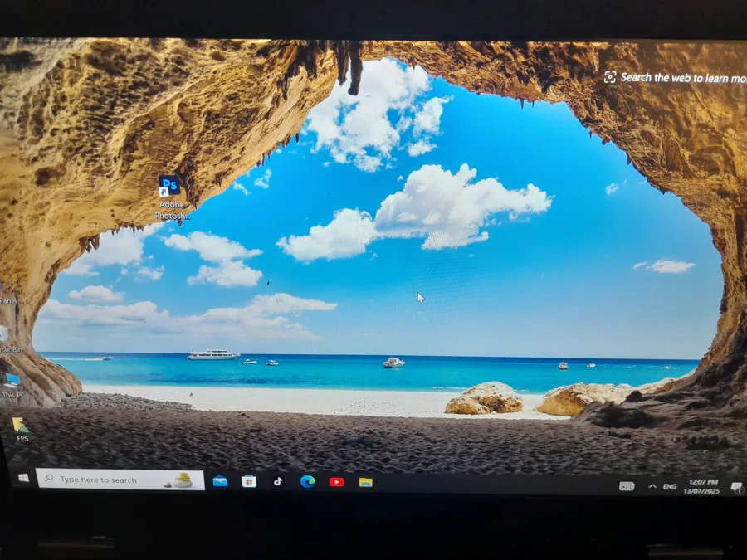Show hidden system tray icons
Viewport: 747px width, 560px height.
pyautogui.click(x=652, y=486)
